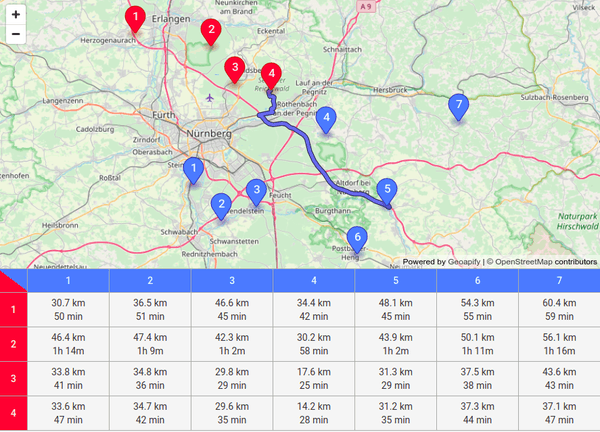
Task: Select blue marker 6 near Postbauer-Heng
Action: pos(357,240)
